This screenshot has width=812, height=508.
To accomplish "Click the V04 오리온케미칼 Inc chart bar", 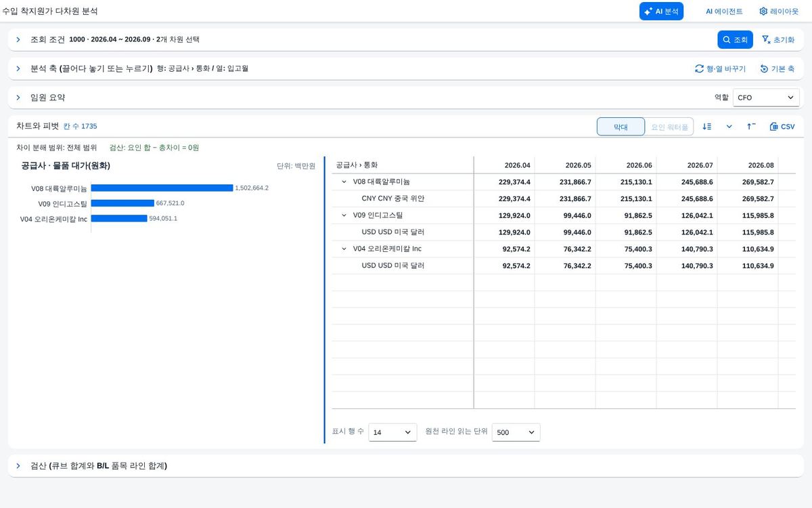I will 119,218.
